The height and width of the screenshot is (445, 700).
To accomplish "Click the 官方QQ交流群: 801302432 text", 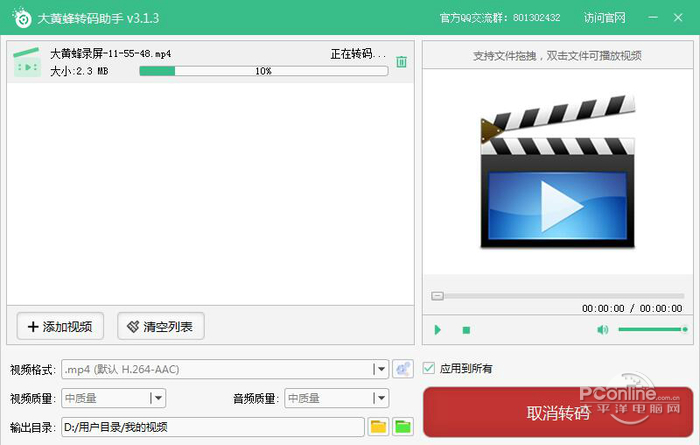I will (x=500, y=18).
